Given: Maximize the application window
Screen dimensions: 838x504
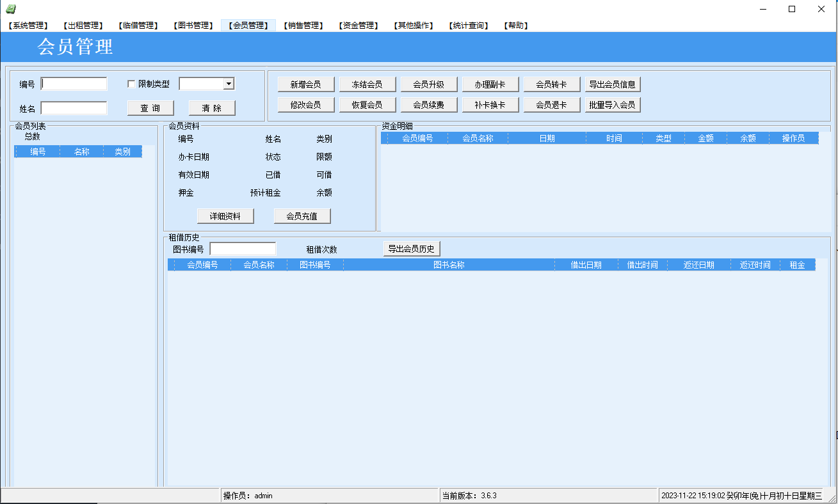Looking at the screenshot, I should coord(792,9).
